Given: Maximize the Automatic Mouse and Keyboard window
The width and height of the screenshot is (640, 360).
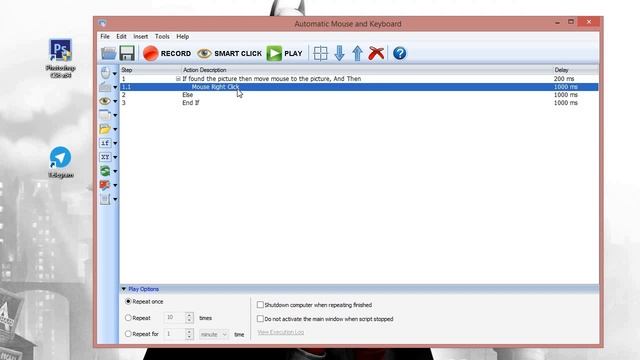Looking at the screenshot, I should (571, 22).
